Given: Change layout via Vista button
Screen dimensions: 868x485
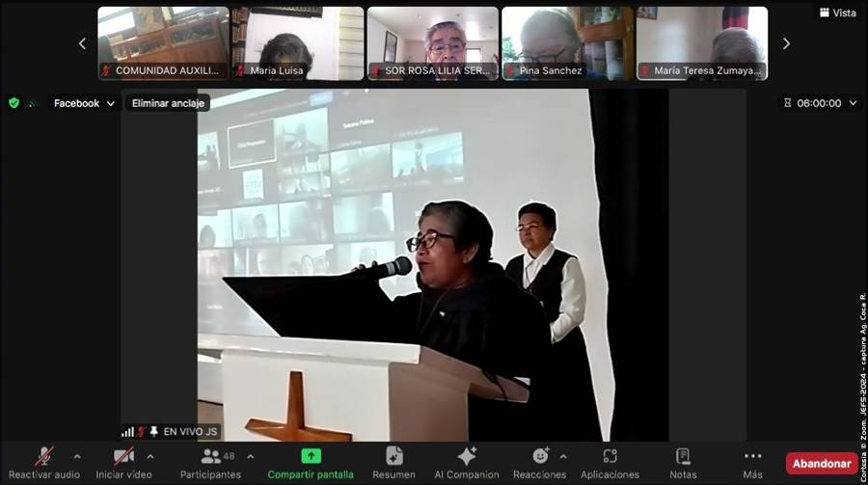Looking at the screenshot, I should click(838, 13).
